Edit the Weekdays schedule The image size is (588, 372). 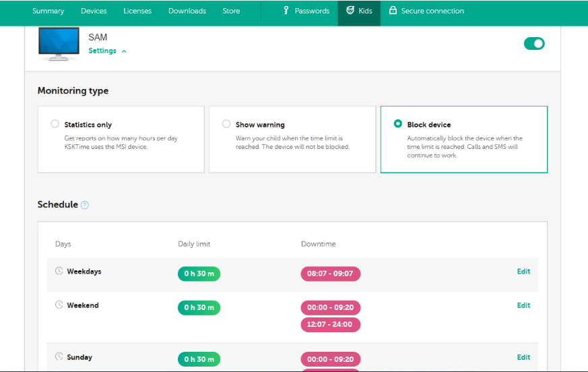(x=523, y=272)
